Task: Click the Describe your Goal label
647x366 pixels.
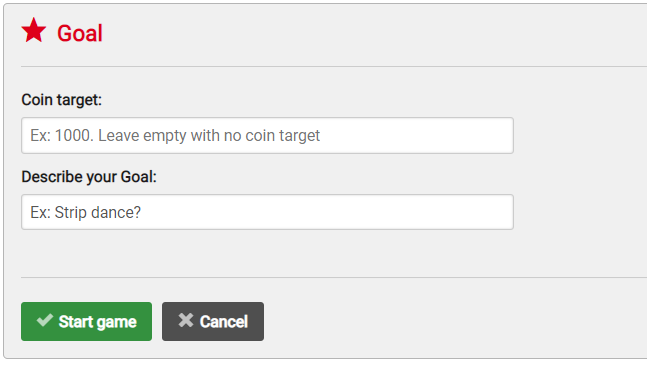Action: point(89,177)
